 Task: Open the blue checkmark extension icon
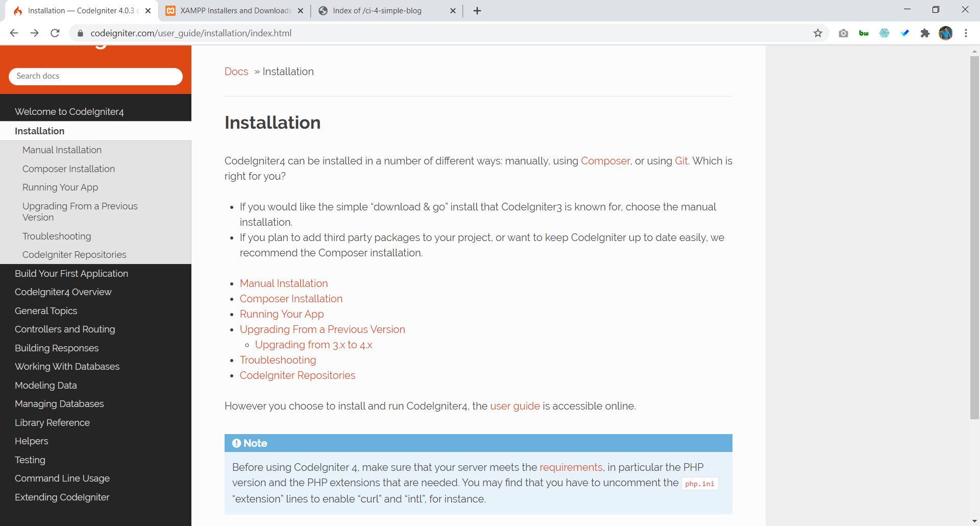pos(904,33)
